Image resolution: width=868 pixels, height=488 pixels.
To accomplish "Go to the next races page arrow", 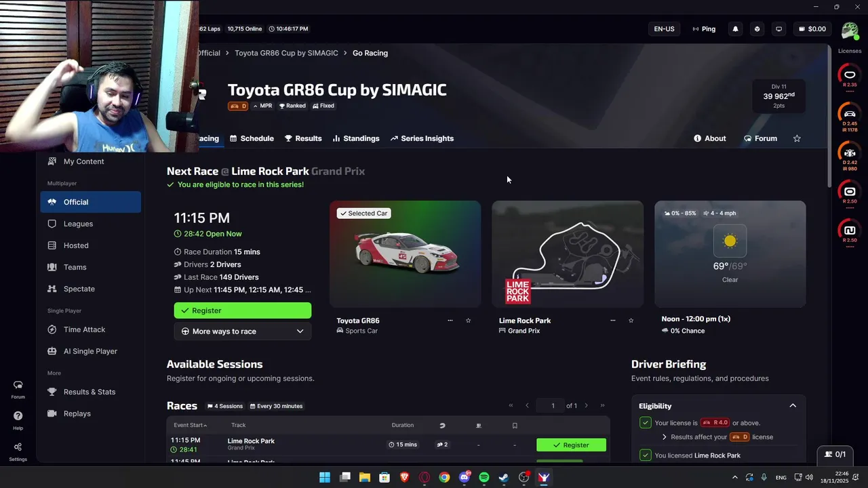I will (x=587, y=406).
